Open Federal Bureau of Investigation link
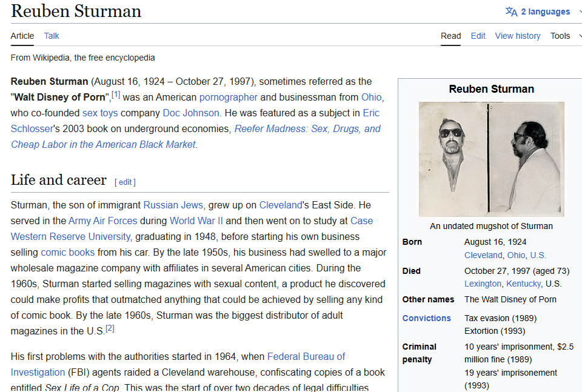The image size is (582, 392). 306,357
